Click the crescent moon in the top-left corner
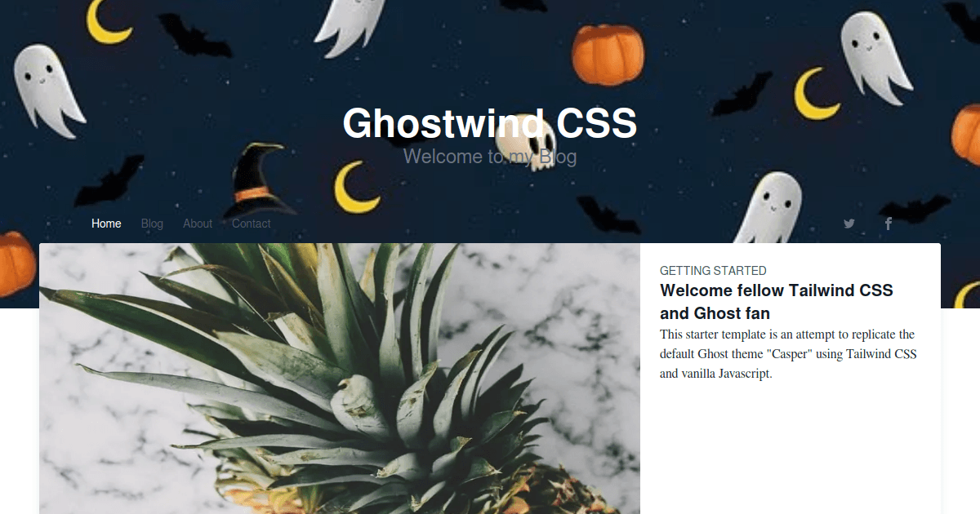980x514 pixels. coord(109,22)
